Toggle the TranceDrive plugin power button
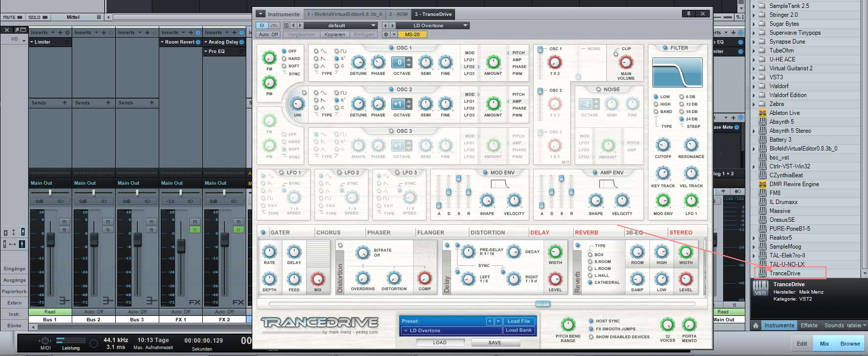 click(x=262, y=25)
